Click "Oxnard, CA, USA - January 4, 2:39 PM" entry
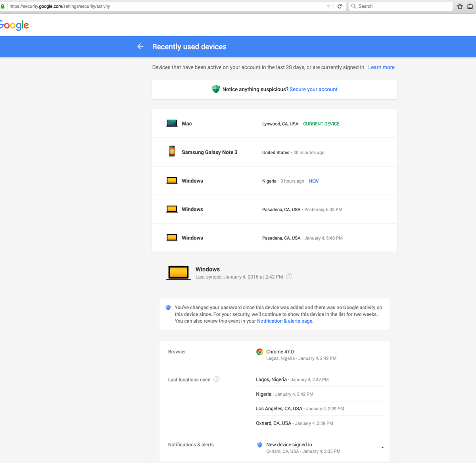 click(294, 423)
